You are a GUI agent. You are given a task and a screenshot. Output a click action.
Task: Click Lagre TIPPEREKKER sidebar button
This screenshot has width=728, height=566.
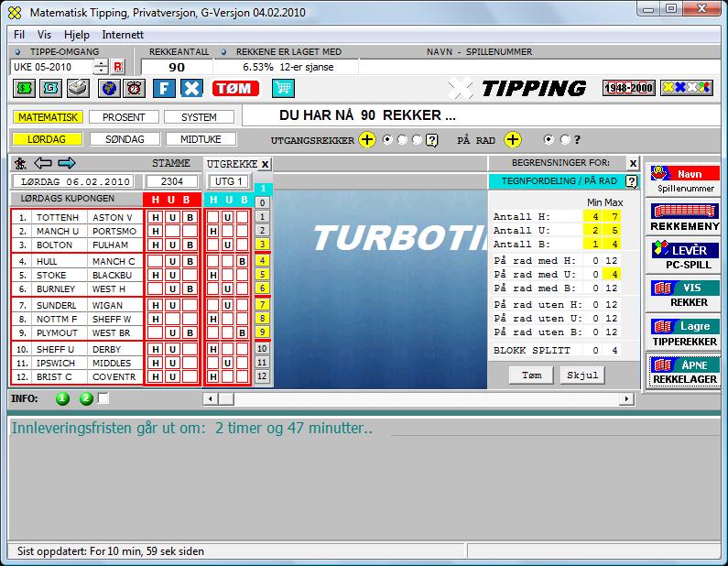coord(685,333)
